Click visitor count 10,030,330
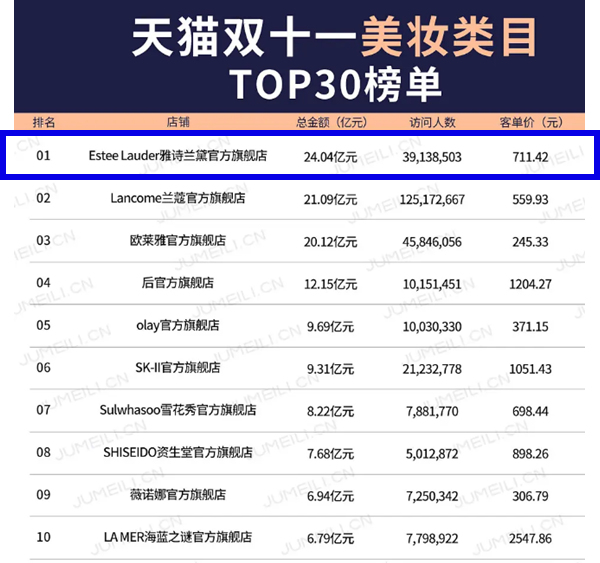The height and width of the screenshot is (563, 600). point(432,327)
